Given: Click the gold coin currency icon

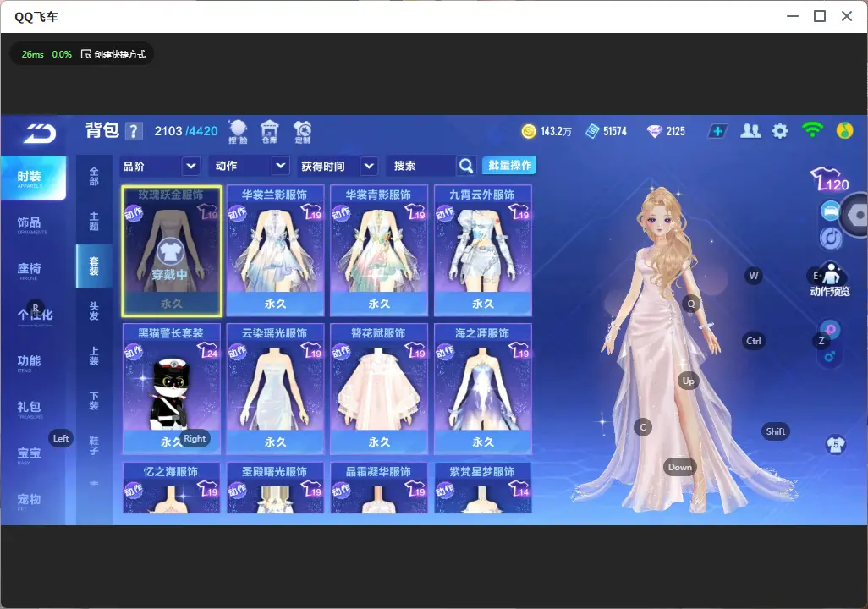Looking at the screenshot, I should (x=529, y=131).
